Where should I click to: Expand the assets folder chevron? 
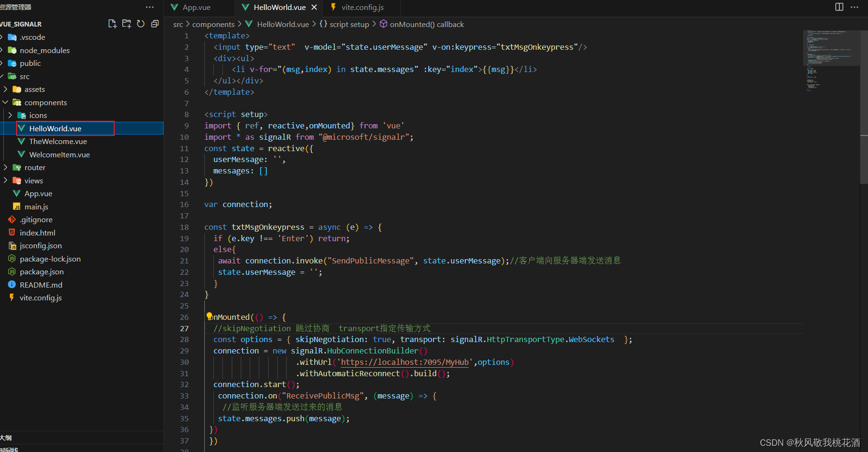6,89
